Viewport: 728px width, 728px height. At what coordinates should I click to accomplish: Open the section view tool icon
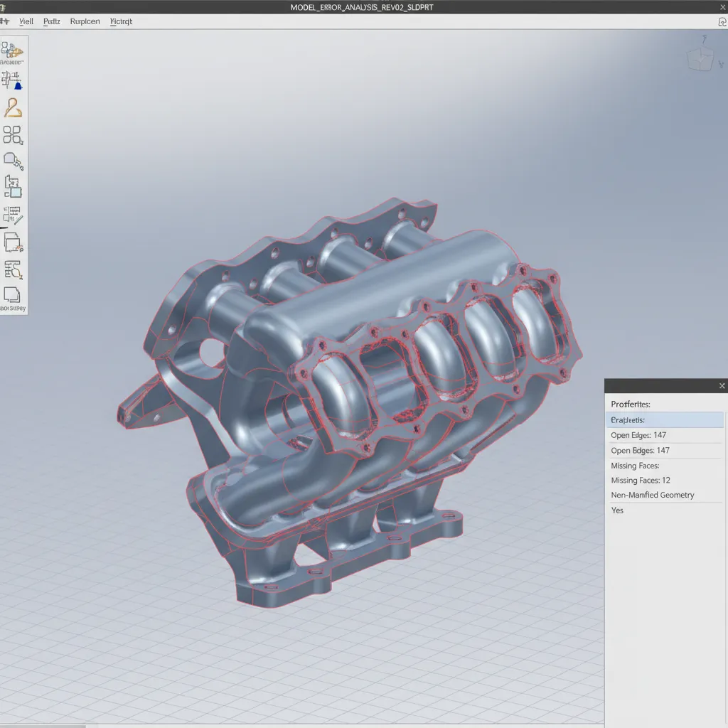pyautogui.click(x=13, y=186)
